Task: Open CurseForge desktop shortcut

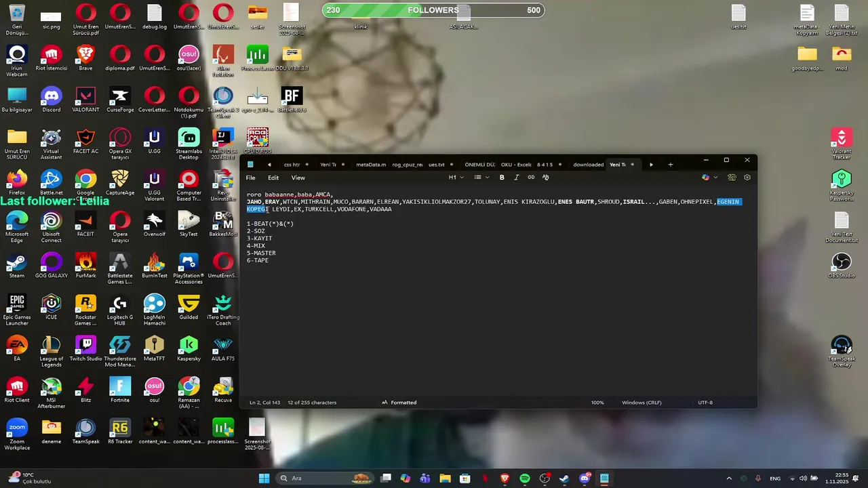Action: click(120, 100)
